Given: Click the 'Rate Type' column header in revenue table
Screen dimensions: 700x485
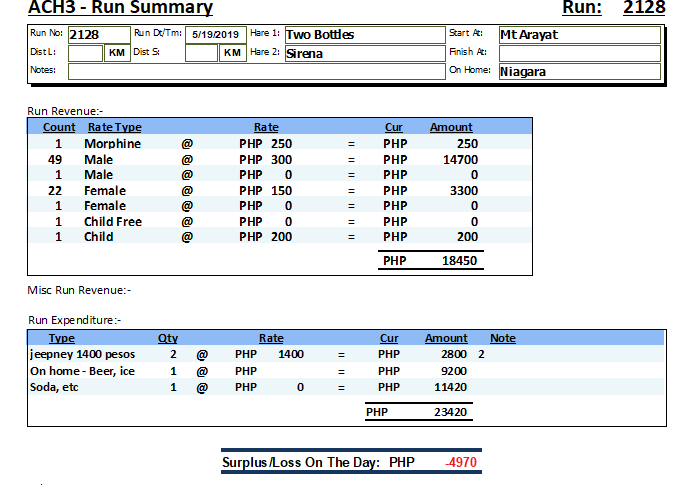Looking at the screenshot, I should pos(115,127).
